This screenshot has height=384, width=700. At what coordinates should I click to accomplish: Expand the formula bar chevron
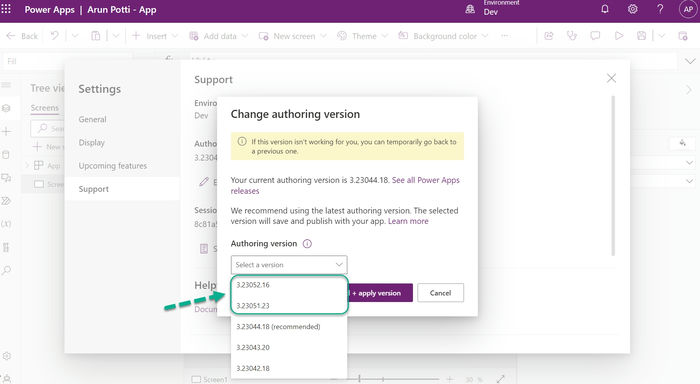690,61
